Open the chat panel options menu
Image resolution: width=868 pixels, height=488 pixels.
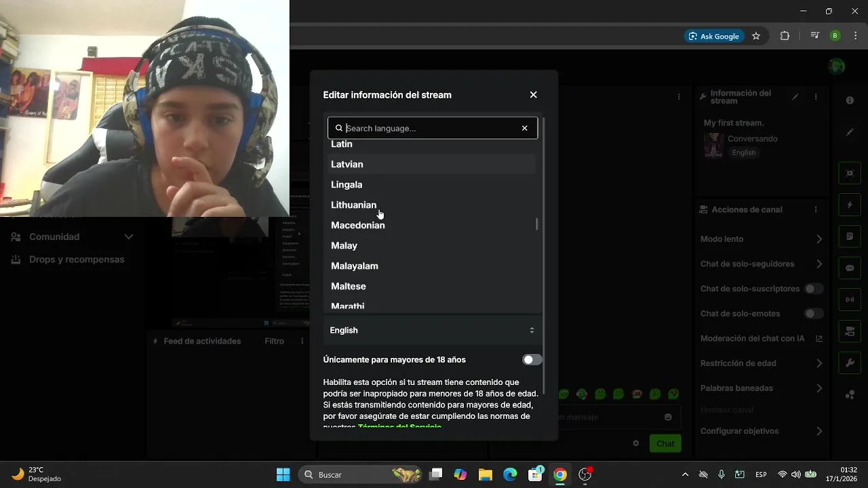pos(679,97)
